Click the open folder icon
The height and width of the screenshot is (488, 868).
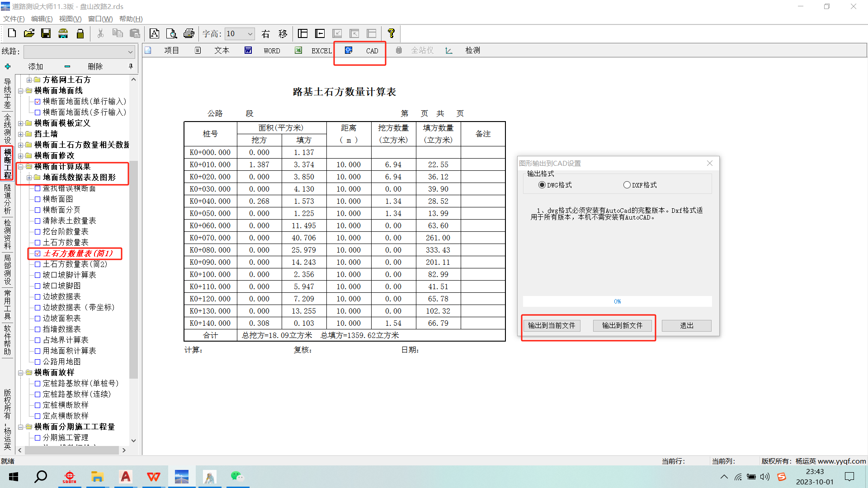click(x=29, y=33)
